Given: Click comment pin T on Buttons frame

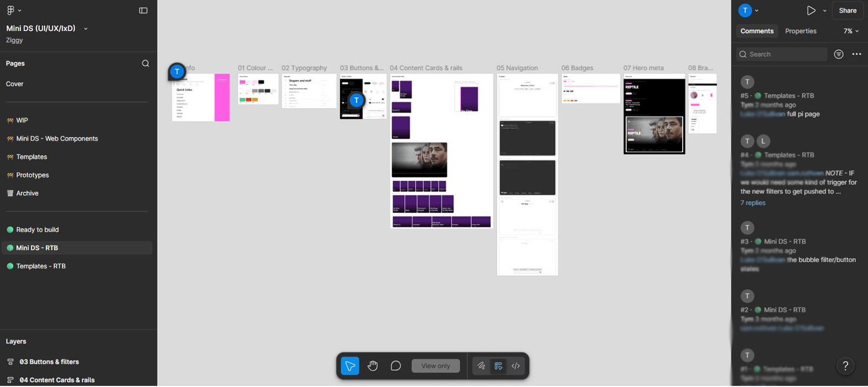Looking at the screenshot, I should point(356,100).
